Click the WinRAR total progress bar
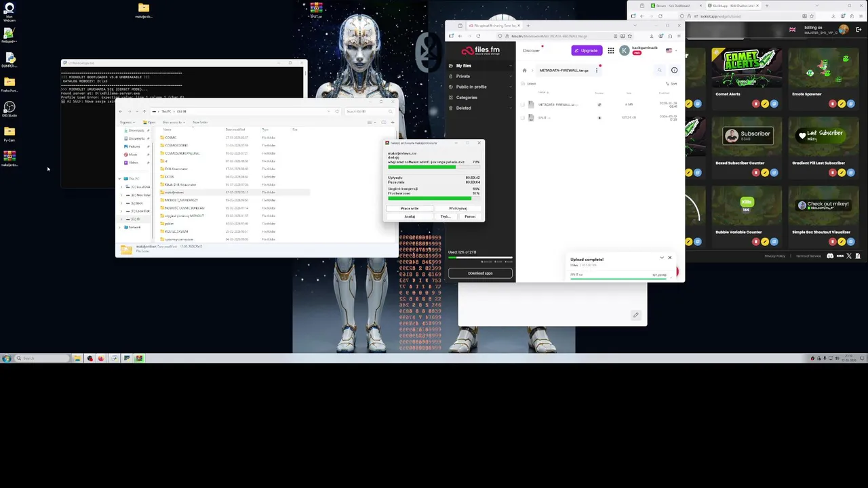868x488 pixels. click(x=434, y=199)
